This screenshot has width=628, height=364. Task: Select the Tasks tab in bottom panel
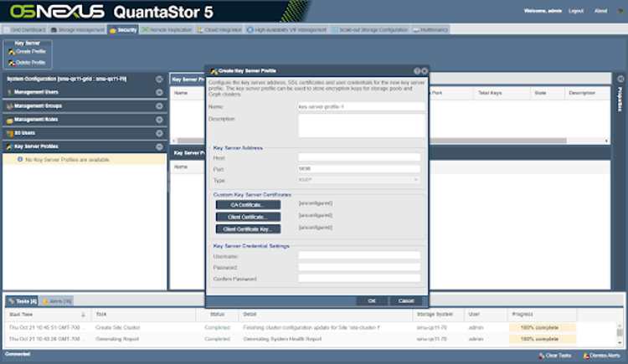click(23, 301)
